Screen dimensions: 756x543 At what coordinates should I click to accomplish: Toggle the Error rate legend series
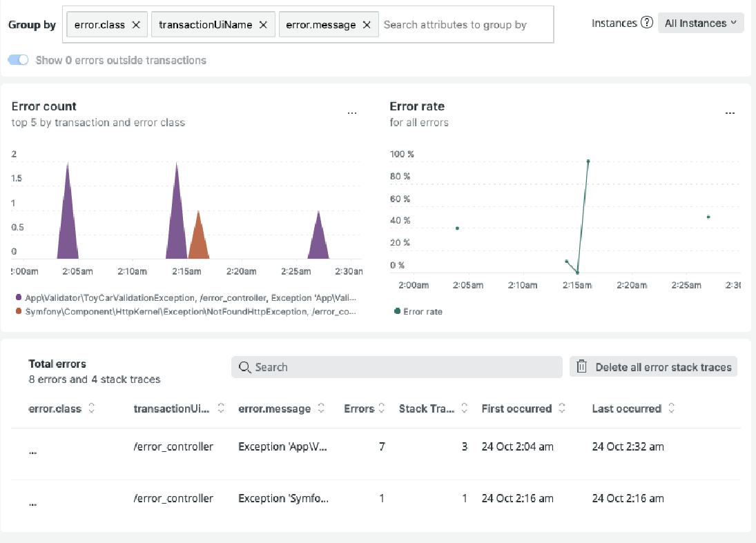click(x=418, y=312)
